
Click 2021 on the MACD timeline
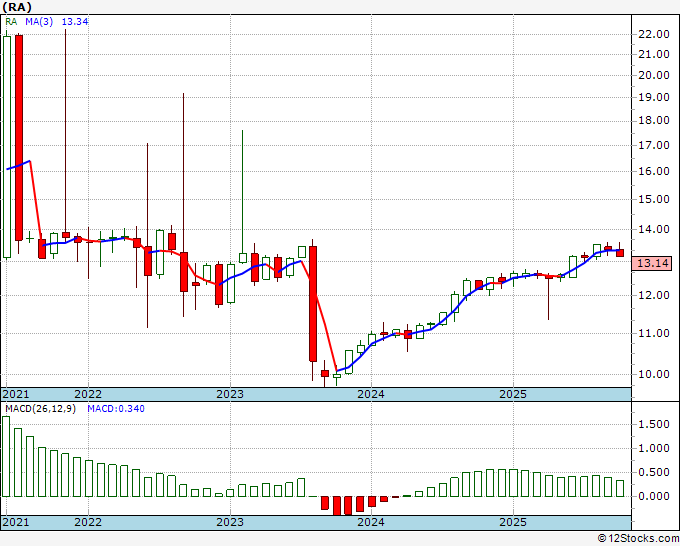16,522
